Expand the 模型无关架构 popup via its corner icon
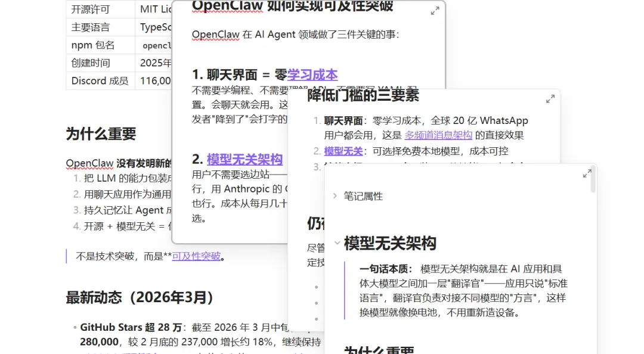644x354 pixels. [x=587, y=173]
